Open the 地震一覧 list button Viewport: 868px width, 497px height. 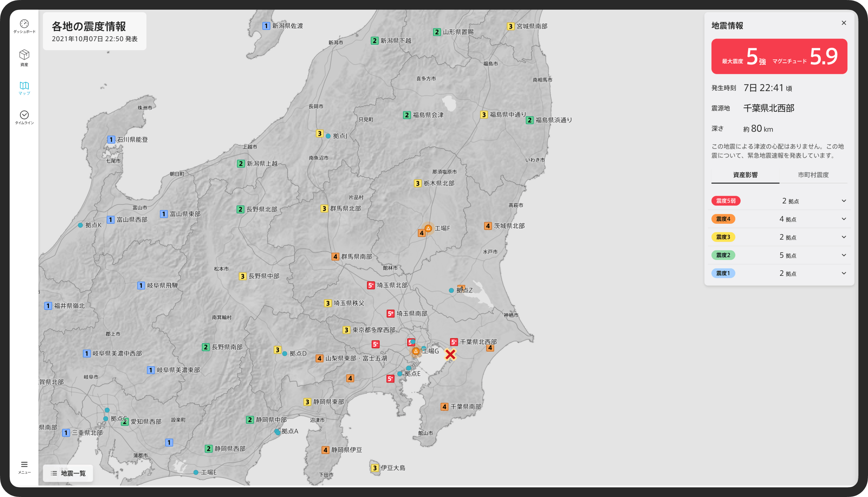click(68, 473)
